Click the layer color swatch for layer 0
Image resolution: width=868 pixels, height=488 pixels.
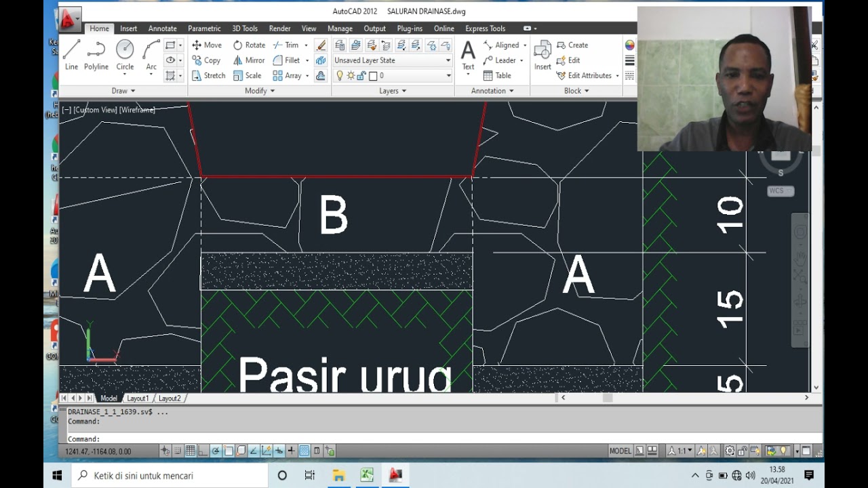[x=372, y=76]
